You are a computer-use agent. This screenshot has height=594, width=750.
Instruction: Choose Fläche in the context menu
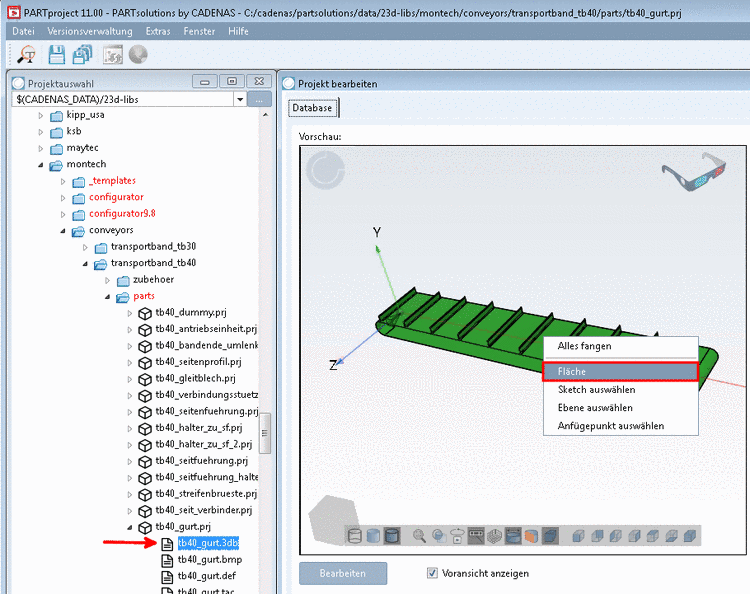620,372
